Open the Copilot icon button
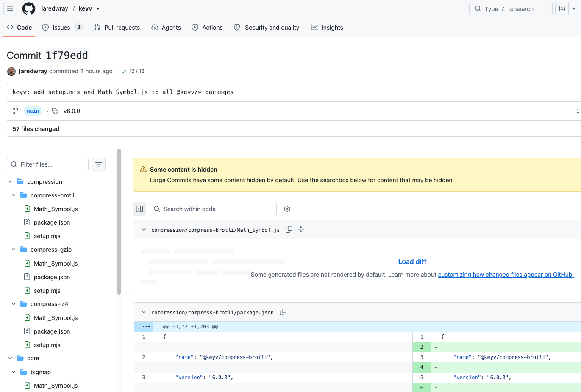581x392 pixels. (x=562, y=8)
